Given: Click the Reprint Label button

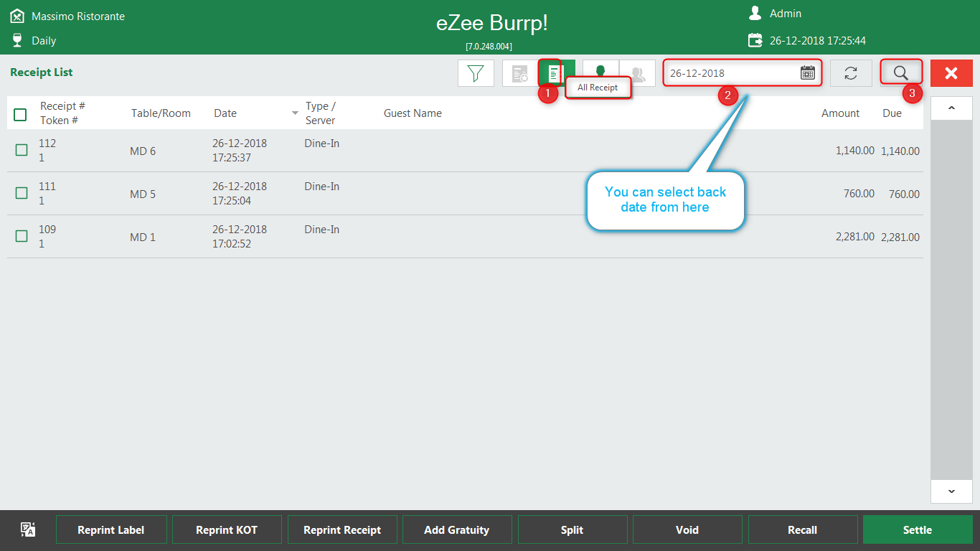Looking at the screenshot, I should (x=111, y=530).
